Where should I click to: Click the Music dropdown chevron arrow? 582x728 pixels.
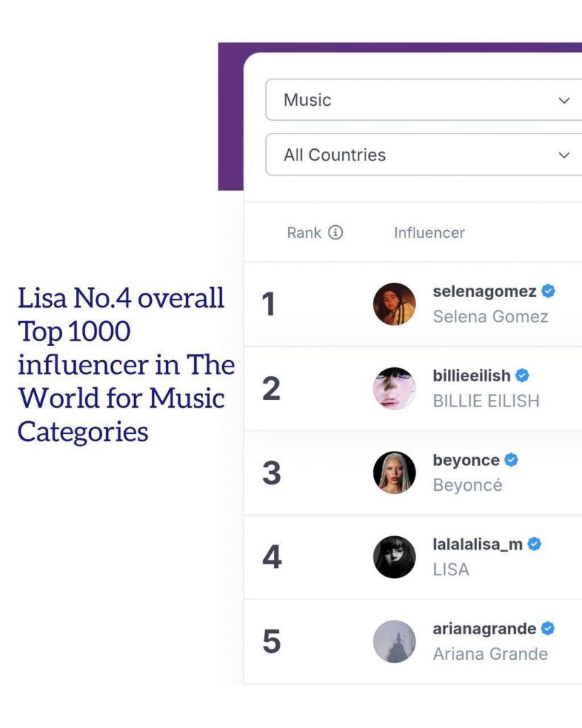pos(564,100)
